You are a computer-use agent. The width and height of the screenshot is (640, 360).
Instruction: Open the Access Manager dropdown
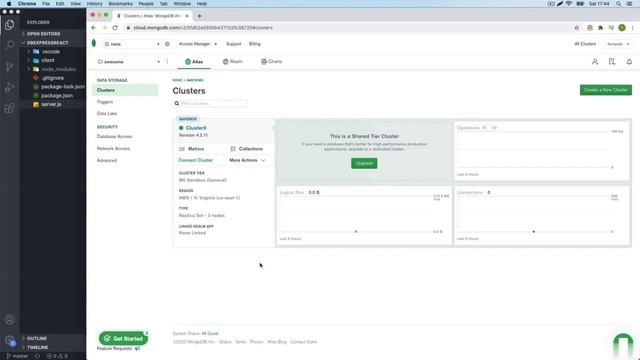pos(198,44)
